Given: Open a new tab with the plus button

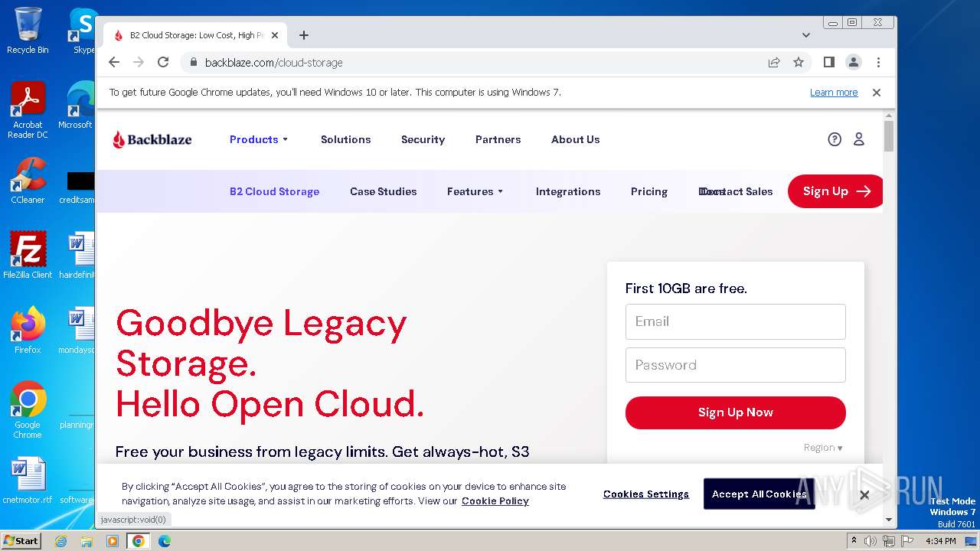Looking at the screenshot, I should point(304,35).
